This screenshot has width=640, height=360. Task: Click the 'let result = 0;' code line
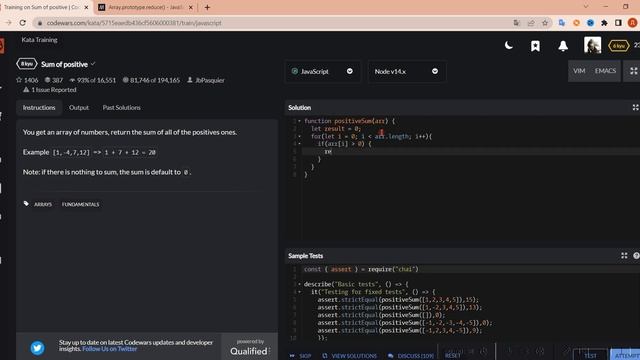pyautogui.click(x=336, y=129)
